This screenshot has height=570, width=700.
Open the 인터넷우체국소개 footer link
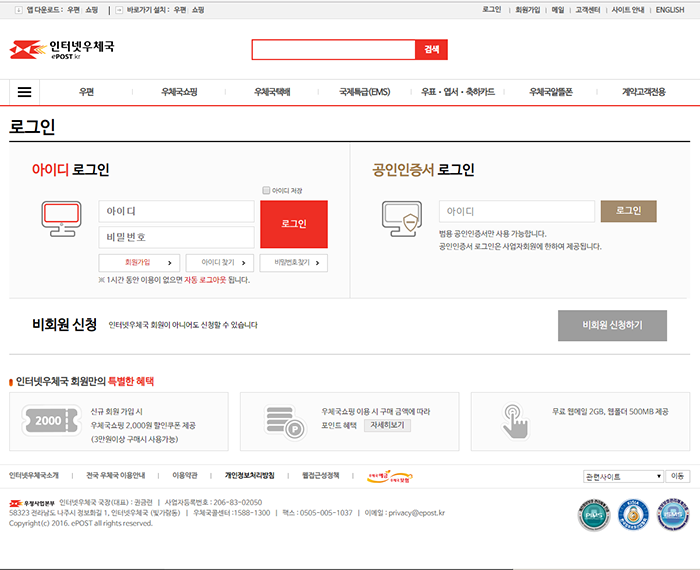34,476
